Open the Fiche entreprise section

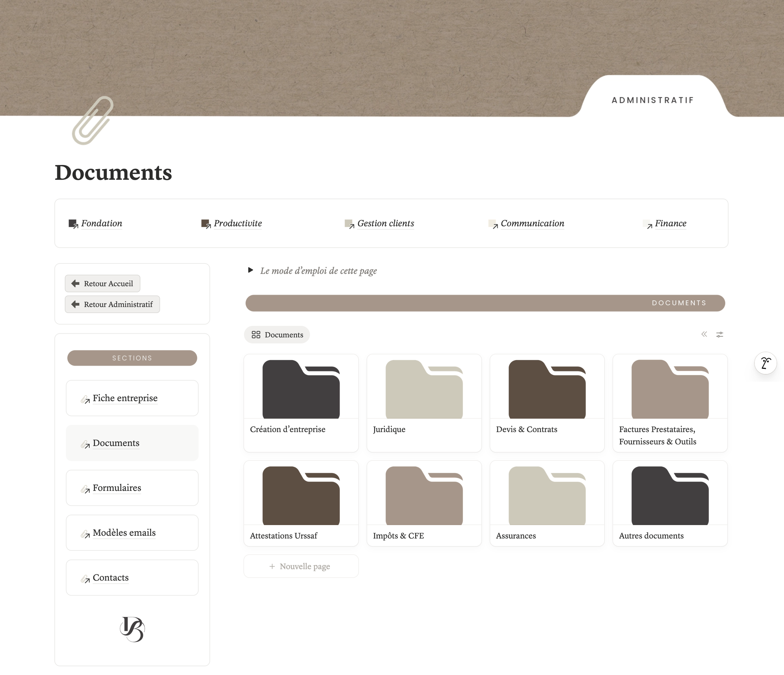[x=132, y=398]
